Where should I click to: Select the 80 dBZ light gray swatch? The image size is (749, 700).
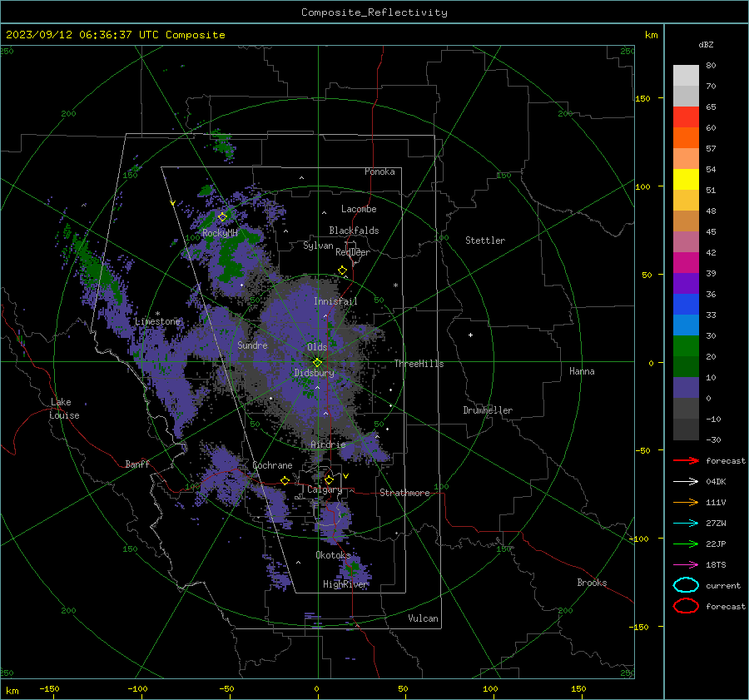(686, 75)
